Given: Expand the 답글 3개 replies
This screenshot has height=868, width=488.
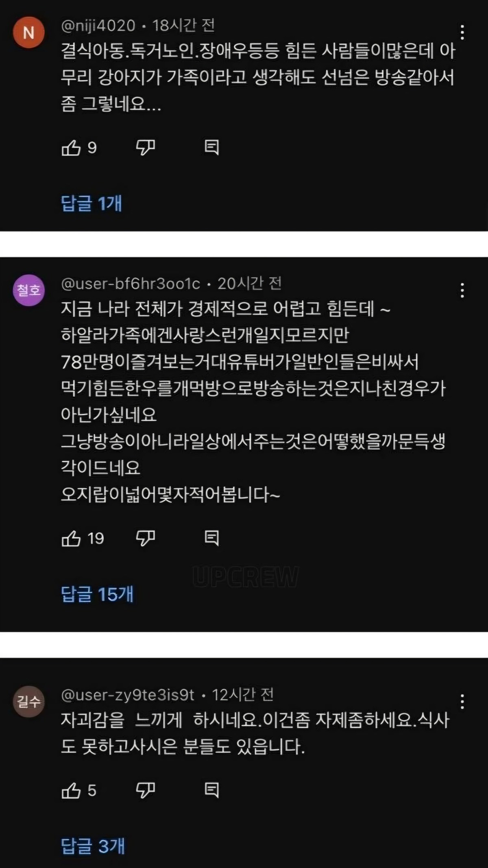Looking at the screenshot, I should pyautogui.click(x=93, y=846).
